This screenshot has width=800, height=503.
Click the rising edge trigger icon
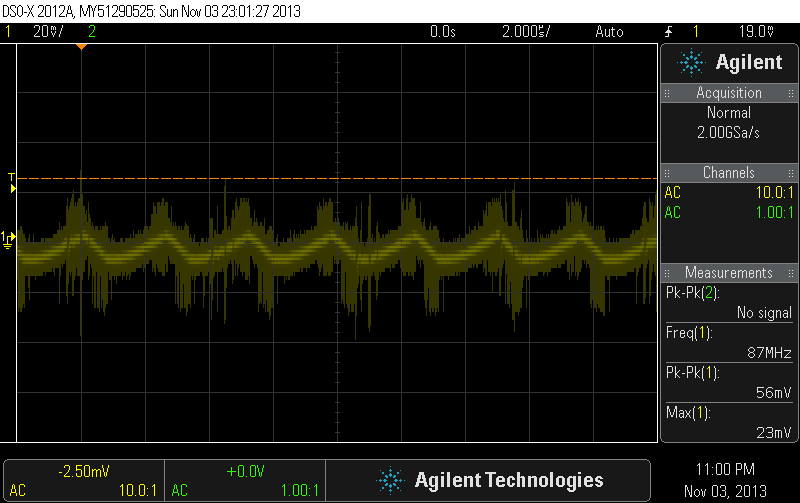click(x=668, y=32)
